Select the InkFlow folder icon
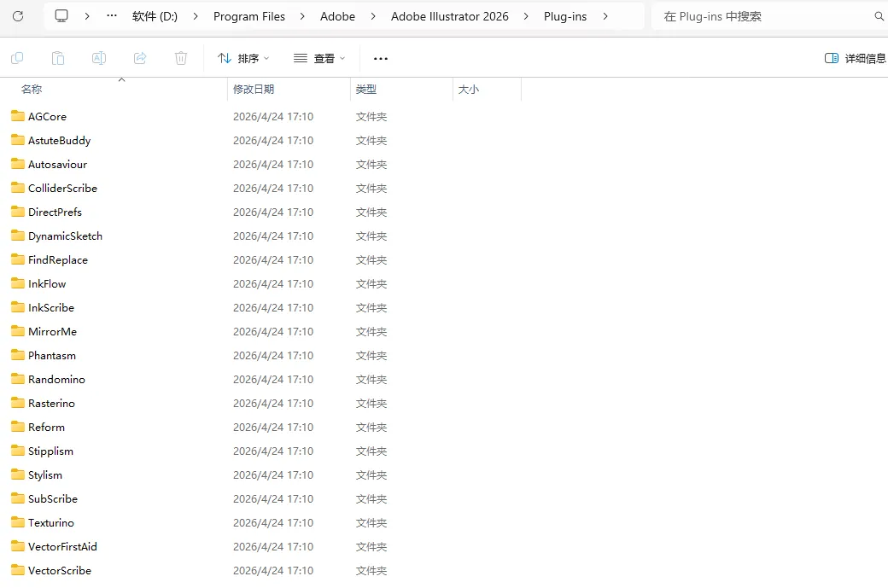 pos(18,283)
